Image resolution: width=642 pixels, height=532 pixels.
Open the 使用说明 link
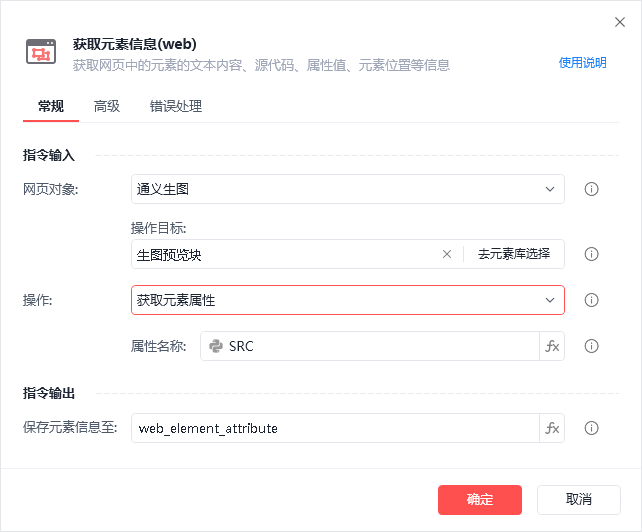[582, 62]
